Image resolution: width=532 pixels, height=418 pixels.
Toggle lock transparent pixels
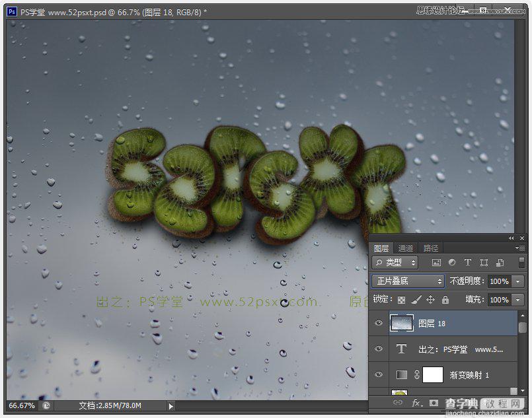401,300
